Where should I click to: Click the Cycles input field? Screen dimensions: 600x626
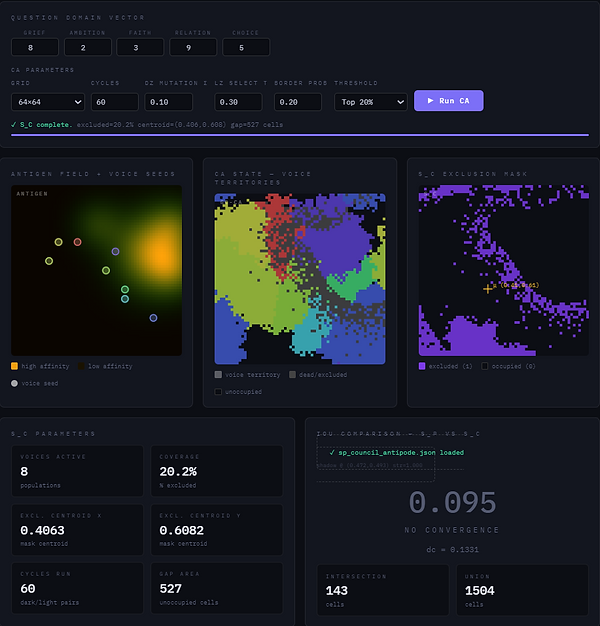click(115, 102)
